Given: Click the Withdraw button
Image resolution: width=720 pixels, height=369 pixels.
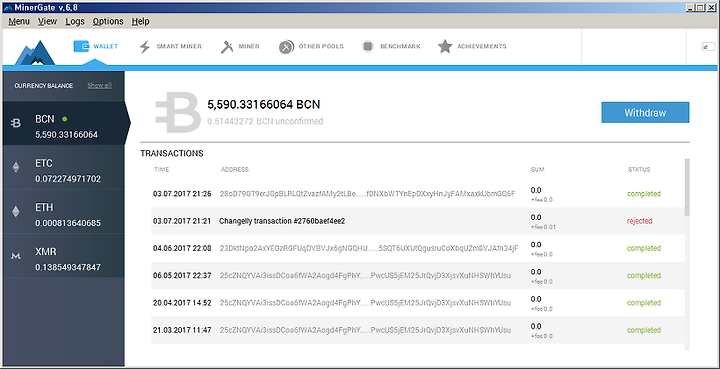Looking at the screenshot, I should coord(645,112).
